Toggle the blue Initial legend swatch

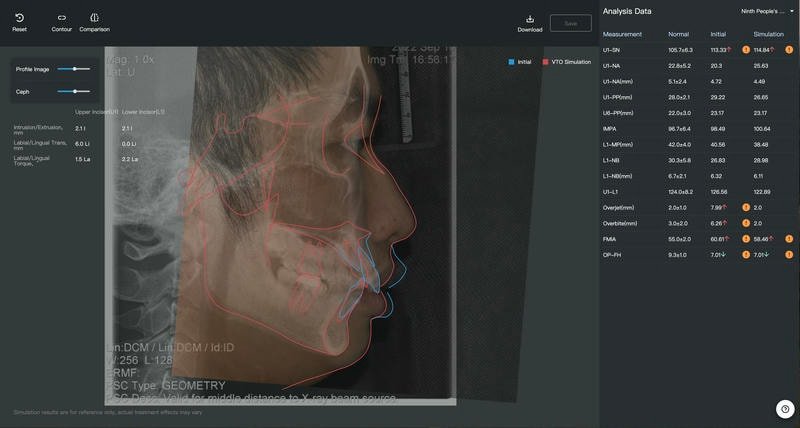[x=512, y=62]
